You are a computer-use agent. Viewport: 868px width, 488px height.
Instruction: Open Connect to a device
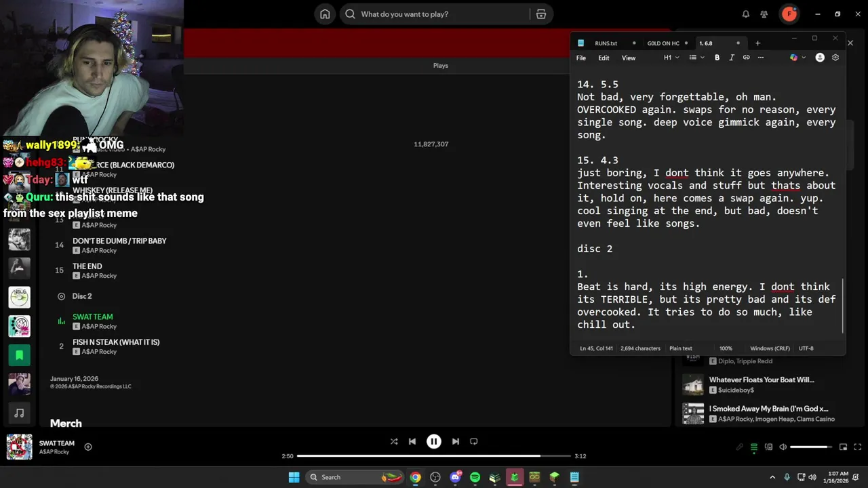pyautogui.click(x=768, y=447)
